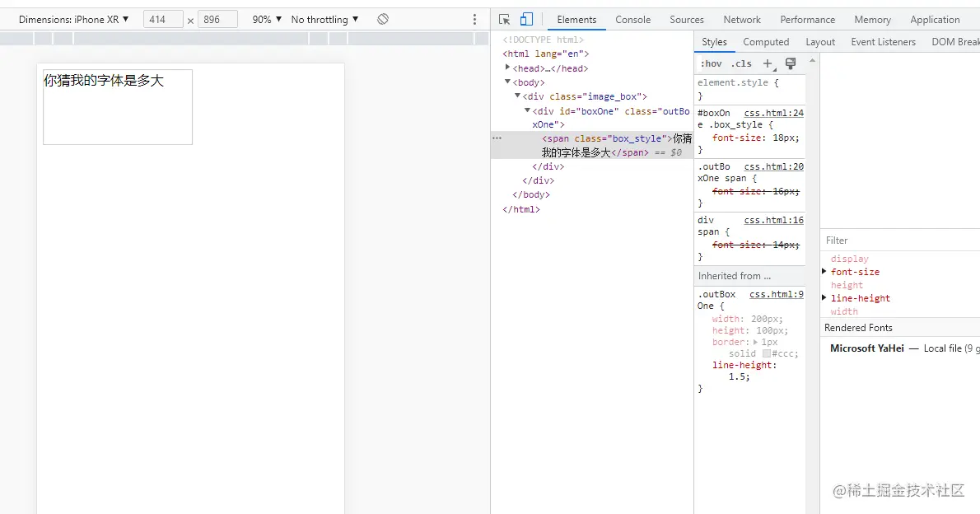Open source link css.html:20
980x514 pixels.
coord(774,166)
